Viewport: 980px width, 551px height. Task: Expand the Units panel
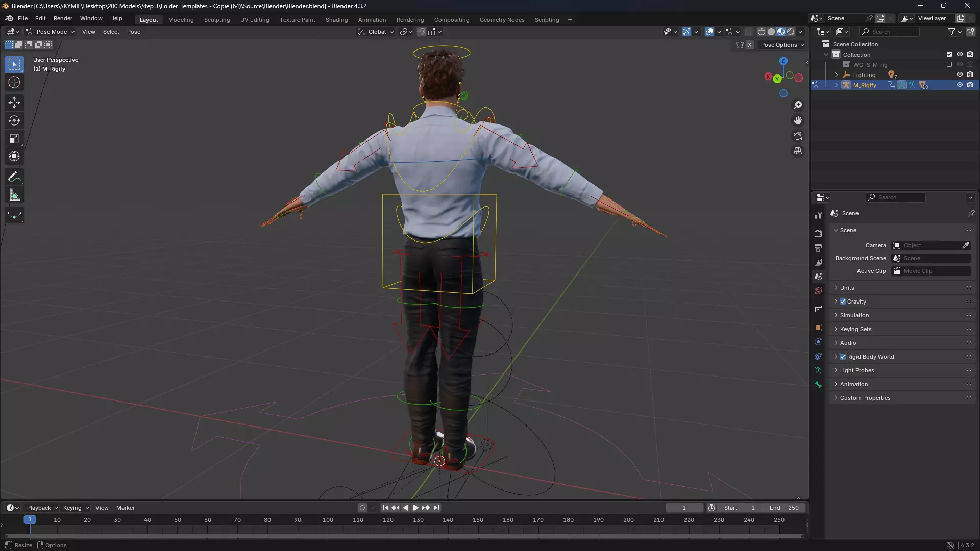(902, 288)
